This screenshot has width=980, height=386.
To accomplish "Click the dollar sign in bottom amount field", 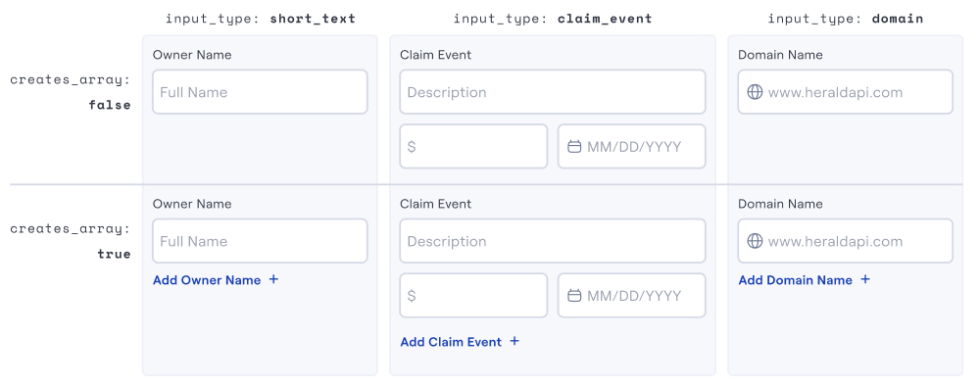I will [x=412, y=296].
